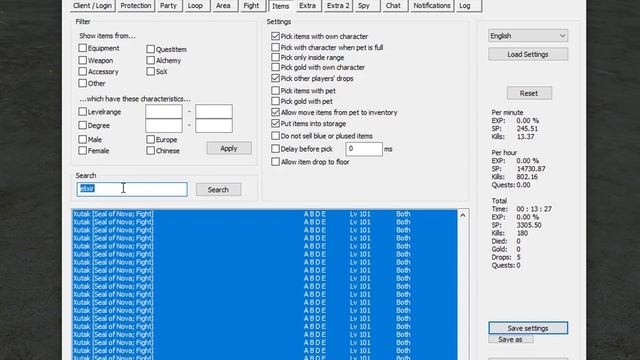Image resolution: width=640 pixels, height=360 pixels.
Task: Tick the Chinese filter checkbox
Action: 150,150
